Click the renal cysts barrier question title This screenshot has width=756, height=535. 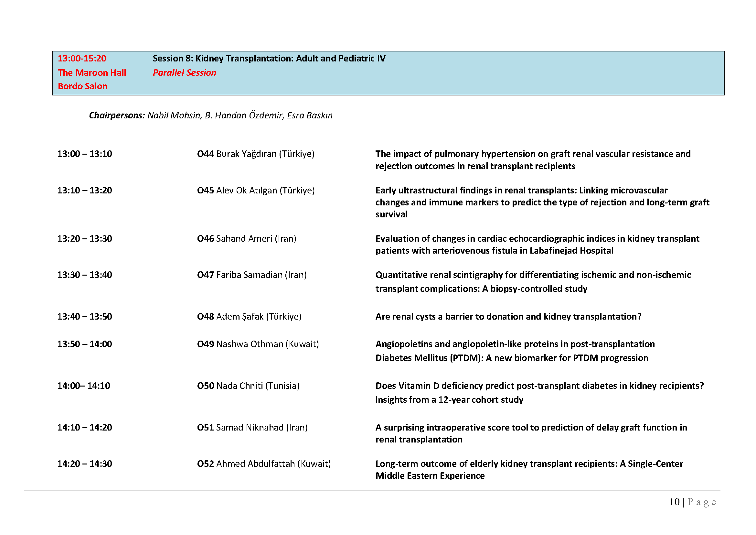coord(508,317)
